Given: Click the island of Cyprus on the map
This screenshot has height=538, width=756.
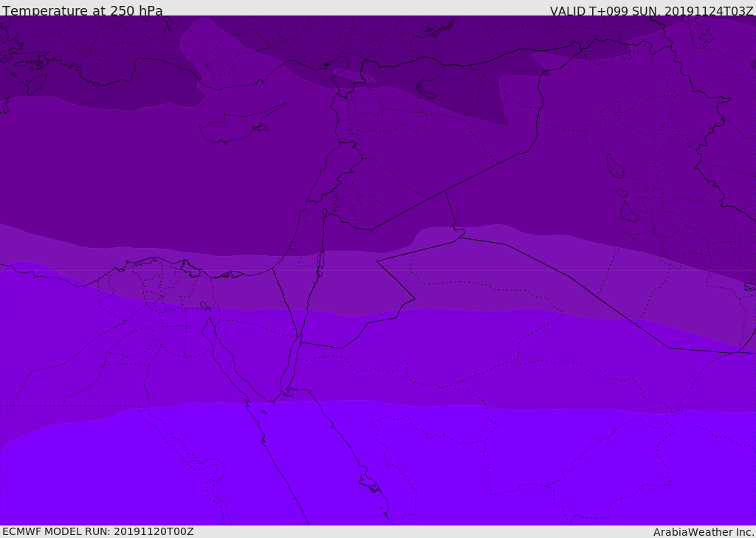Looking at the screenshot, I should coord(241,125).
